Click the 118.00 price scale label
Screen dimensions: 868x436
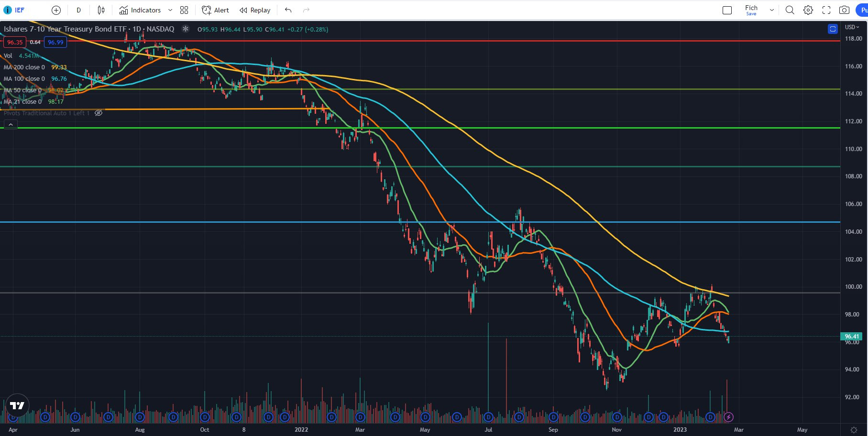point(853,39)
